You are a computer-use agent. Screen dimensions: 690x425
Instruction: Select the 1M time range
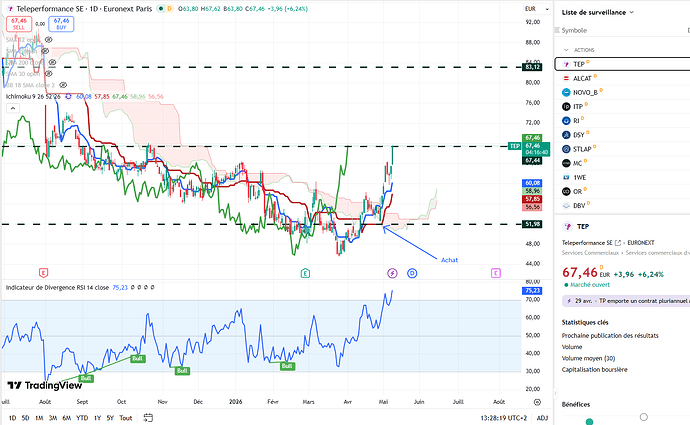[x=39, y=418]
